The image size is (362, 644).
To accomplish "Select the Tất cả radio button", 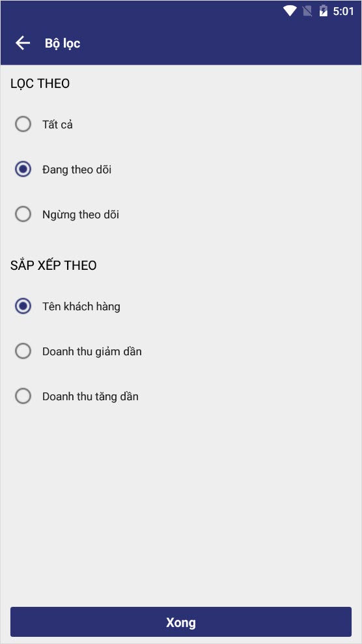I will pyautogui.click(x=23, y=124).
